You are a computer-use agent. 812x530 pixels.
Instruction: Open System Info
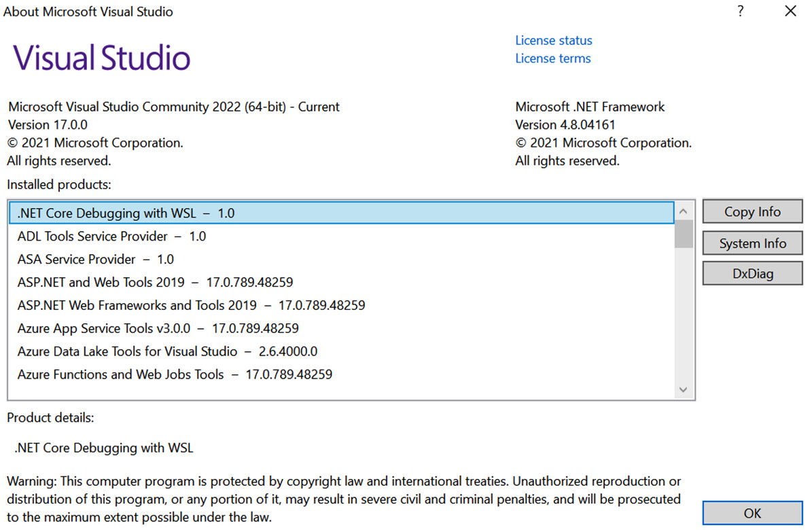coord(752,243)
